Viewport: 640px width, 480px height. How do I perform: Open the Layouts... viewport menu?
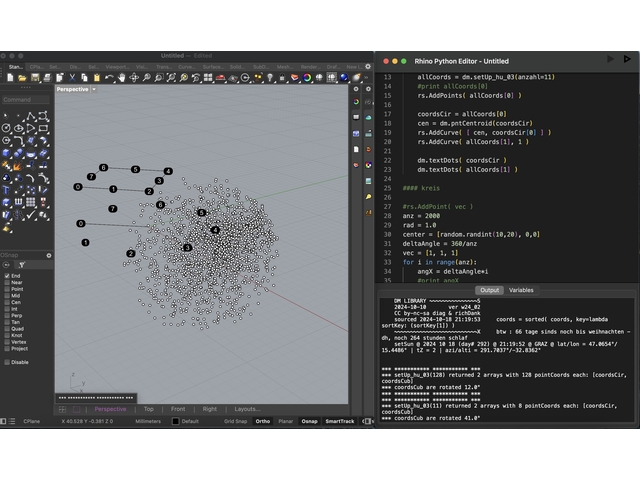[247, 409]
